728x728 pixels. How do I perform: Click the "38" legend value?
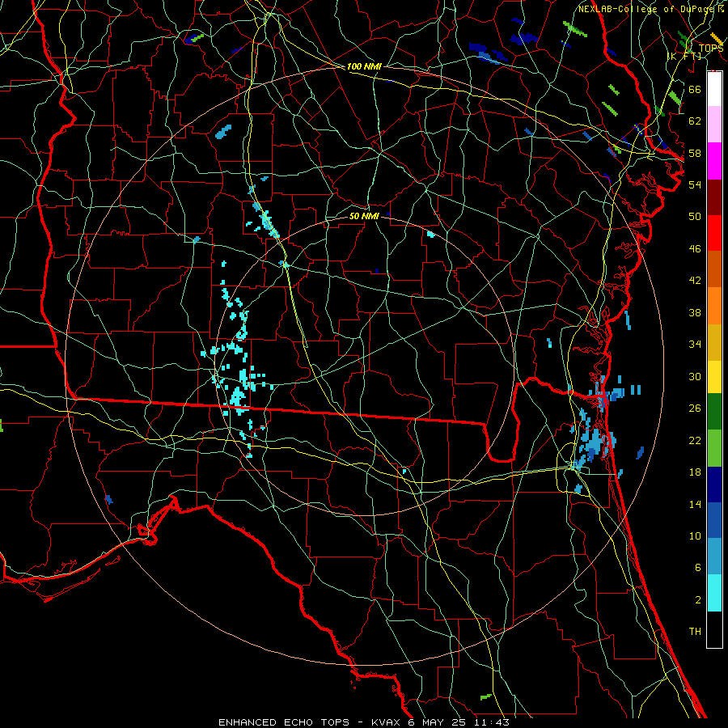[695, 313]
